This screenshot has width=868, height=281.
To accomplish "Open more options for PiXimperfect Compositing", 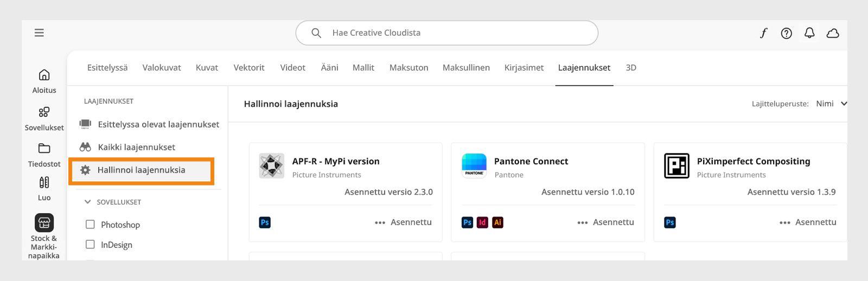I will coord(785,223).
